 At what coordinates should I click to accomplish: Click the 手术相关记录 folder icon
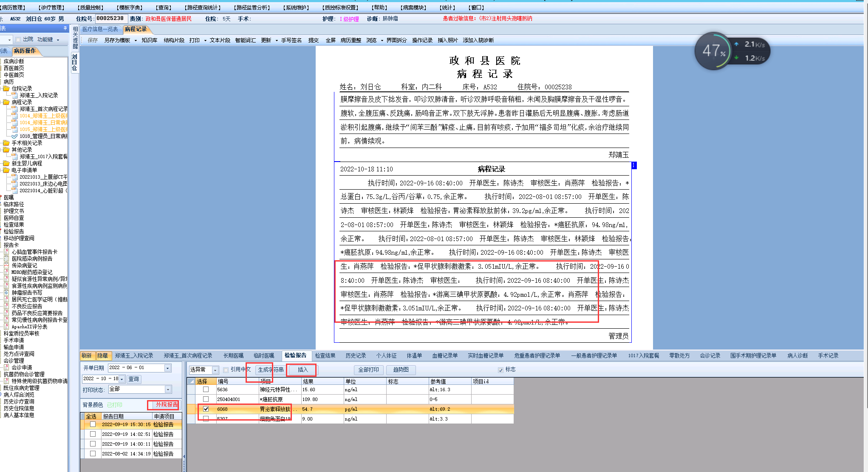[x=6, y=143]
